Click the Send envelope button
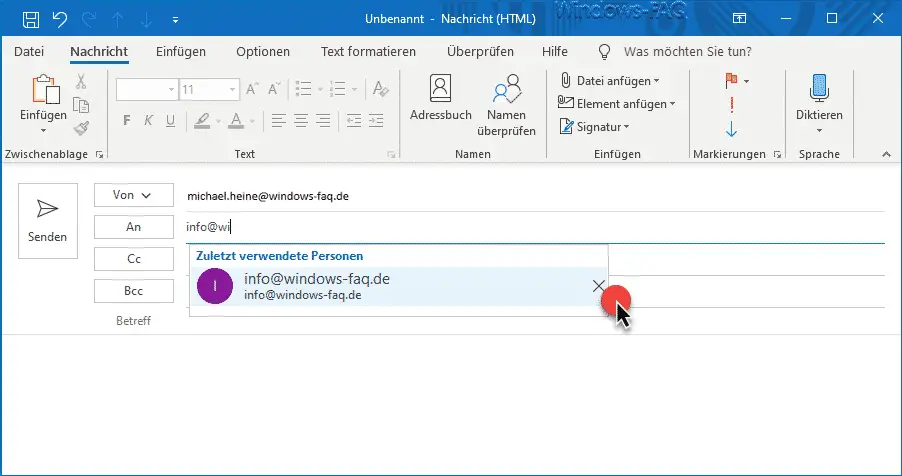 click(48, 221)
